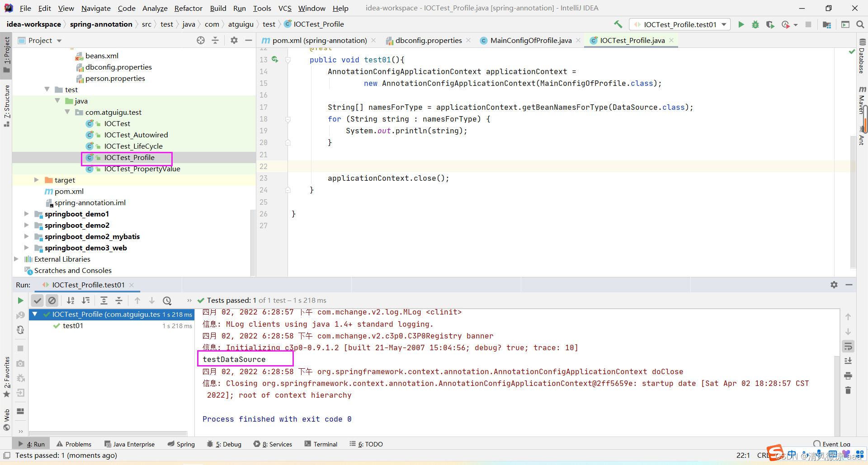Open the VCS menu

tap(285, 8)
